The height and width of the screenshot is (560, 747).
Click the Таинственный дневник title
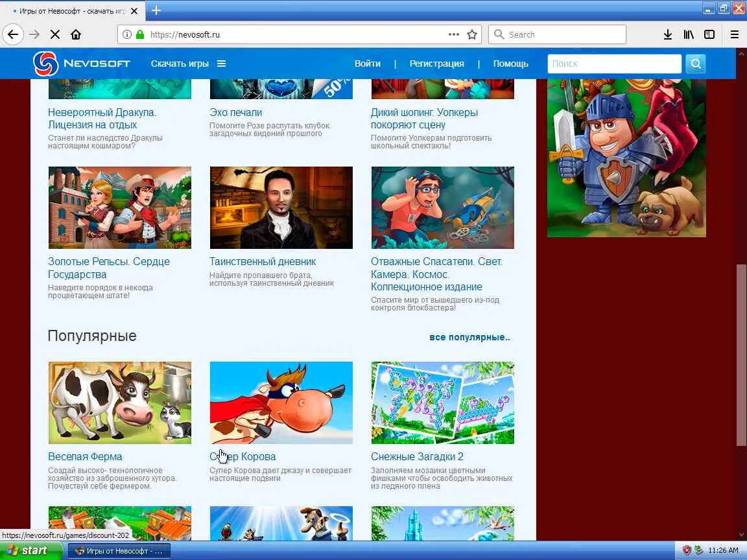click(263, 261)
